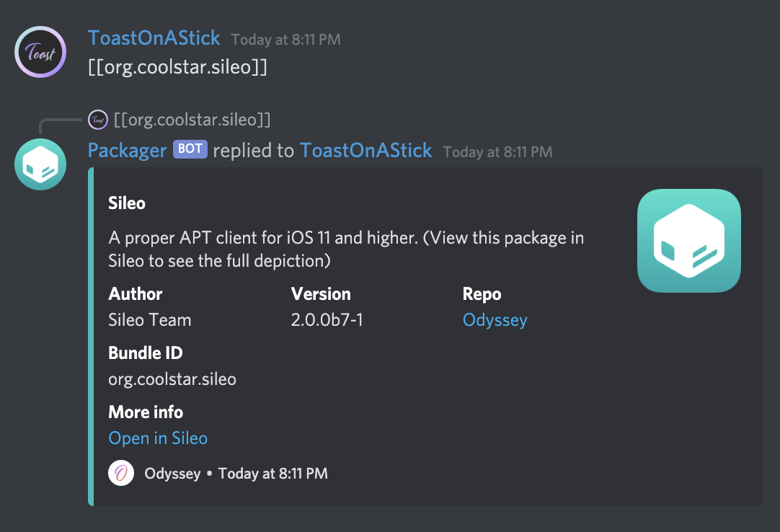
Task: Click ToastOnAStick's round Toast avatar
Action: pyautogui.click(x=40, y=51)
